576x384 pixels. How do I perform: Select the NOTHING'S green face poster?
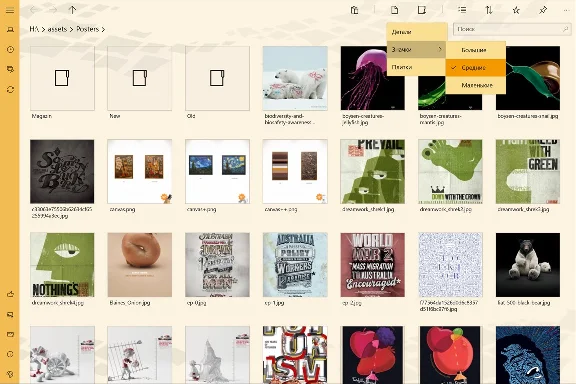click(62, 265)
